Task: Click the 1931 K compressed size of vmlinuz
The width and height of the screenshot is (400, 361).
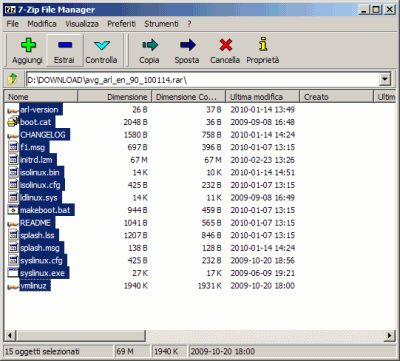Action: click(x=209, y=286)
